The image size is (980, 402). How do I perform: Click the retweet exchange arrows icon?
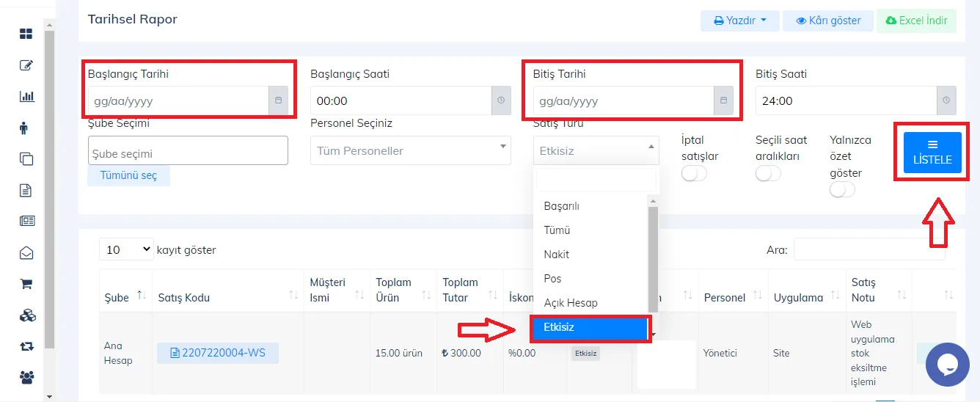26,346
